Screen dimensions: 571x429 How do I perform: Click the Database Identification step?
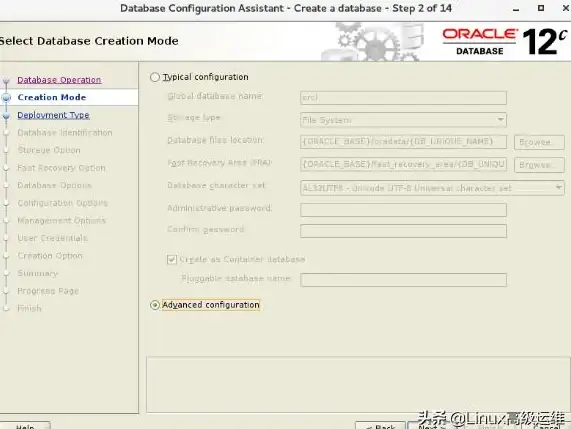pyautogui.click(x=65, y=133)
